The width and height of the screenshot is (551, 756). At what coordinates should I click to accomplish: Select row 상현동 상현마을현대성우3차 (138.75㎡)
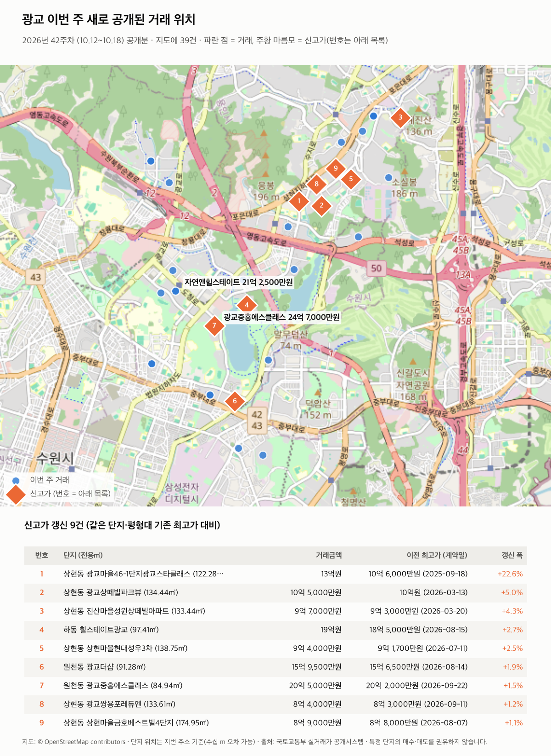275,648
